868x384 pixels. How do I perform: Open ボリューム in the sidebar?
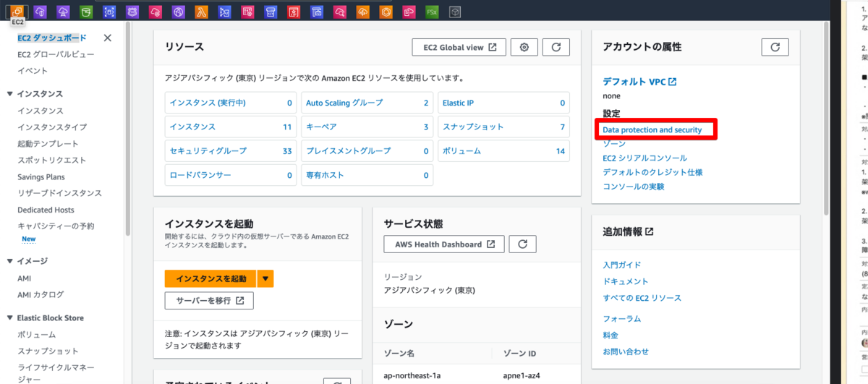[37, 335]
